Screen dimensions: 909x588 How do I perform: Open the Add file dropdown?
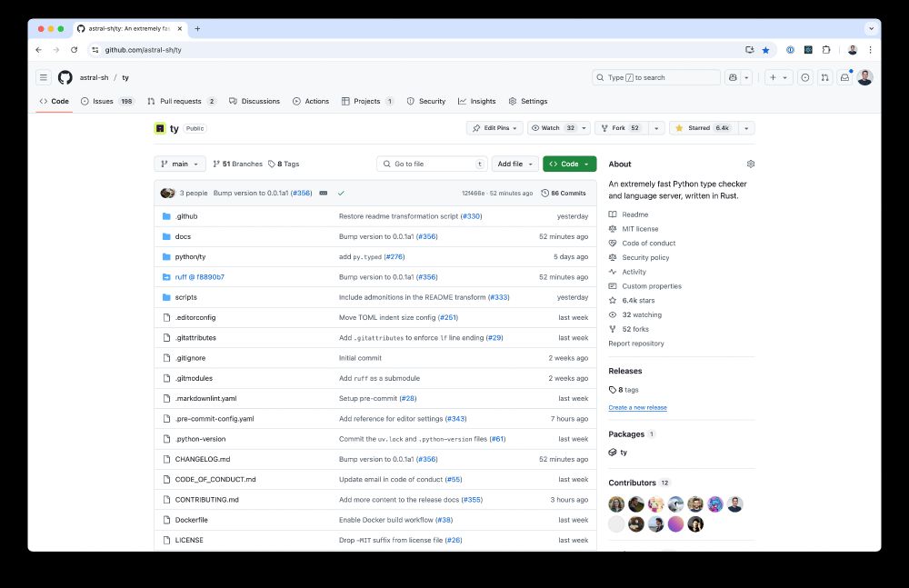coord(514,164)
